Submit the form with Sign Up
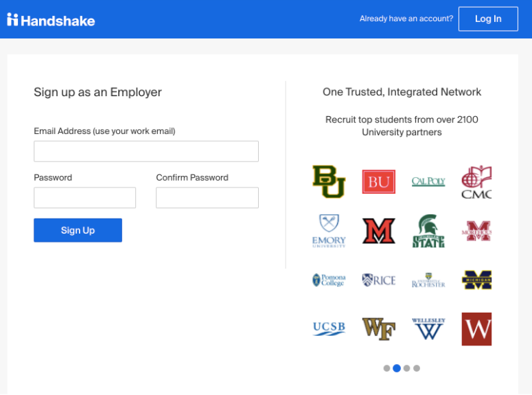Viewport: 532px width, 395px height. 78,230
